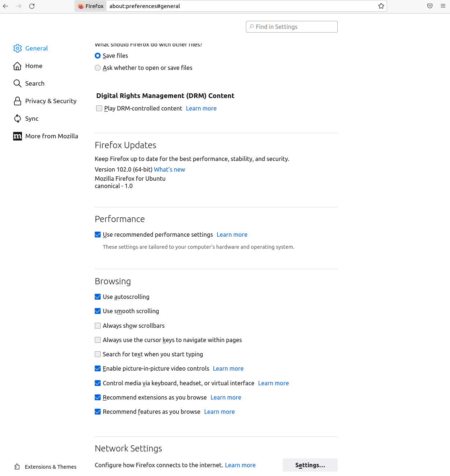
Task: Open the General settings category
Action: pyautogui.click(x=37, y=48)
